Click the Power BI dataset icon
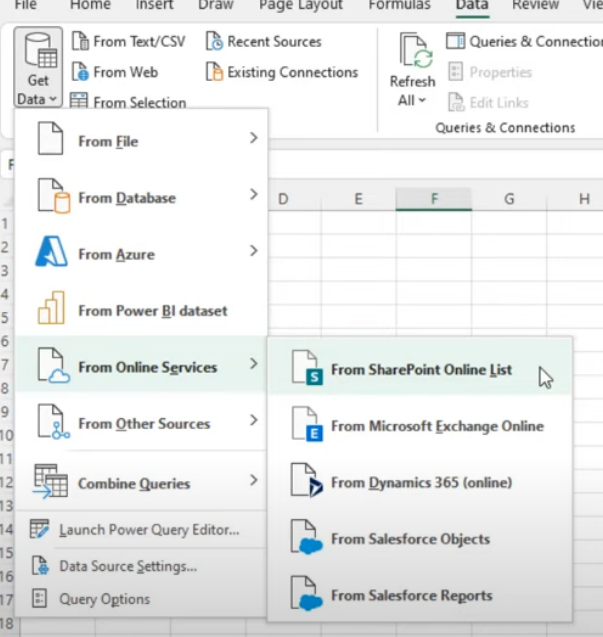The height and width of the screenshot is (637, 603). (51, 308)
